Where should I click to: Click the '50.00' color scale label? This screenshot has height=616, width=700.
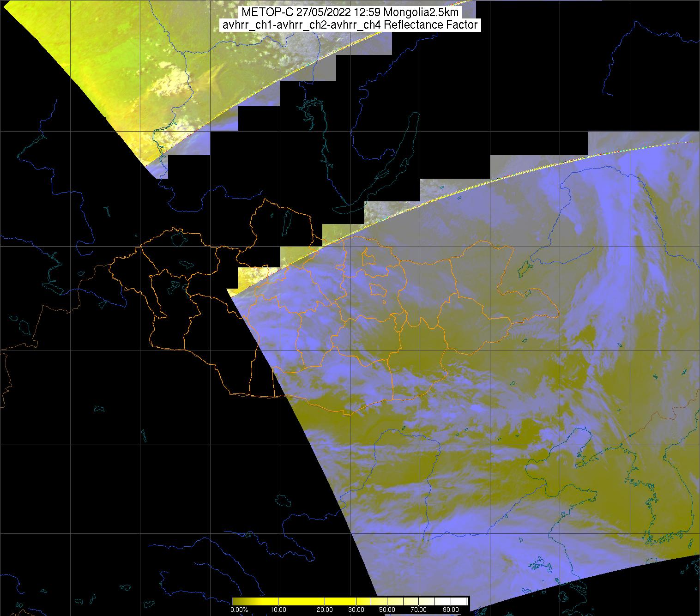coord(387,610)
